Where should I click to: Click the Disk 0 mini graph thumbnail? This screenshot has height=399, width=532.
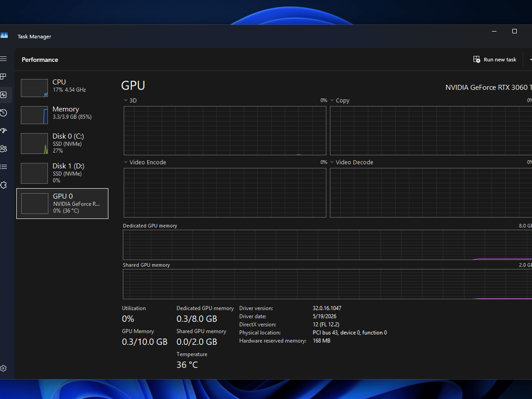pos(34,143)
